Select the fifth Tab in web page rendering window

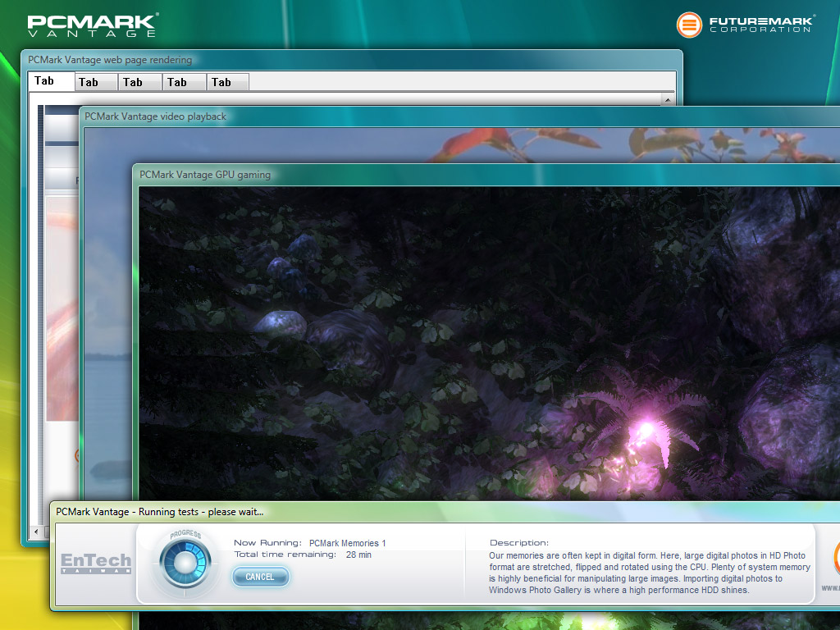click(228, 83)
